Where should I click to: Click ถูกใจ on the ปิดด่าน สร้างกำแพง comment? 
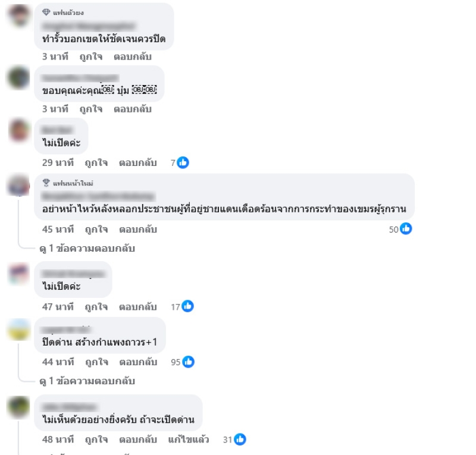[x=96, y=362]
